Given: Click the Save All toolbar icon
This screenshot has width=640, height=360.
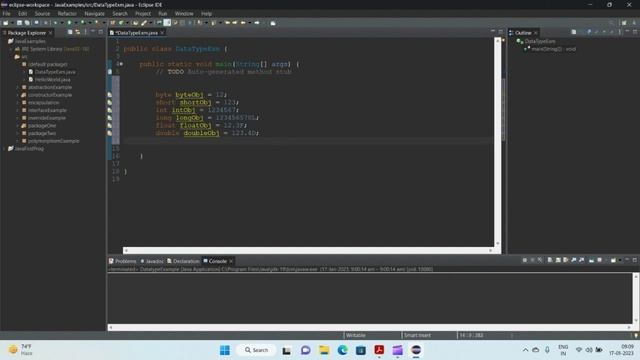Looking at the screenshot, I should coord(27,23).
